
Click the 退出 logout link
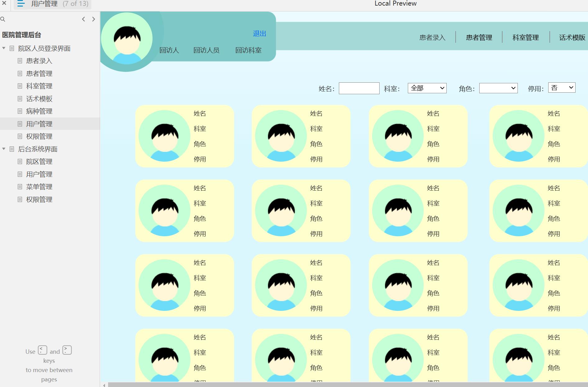pos(259,33)
